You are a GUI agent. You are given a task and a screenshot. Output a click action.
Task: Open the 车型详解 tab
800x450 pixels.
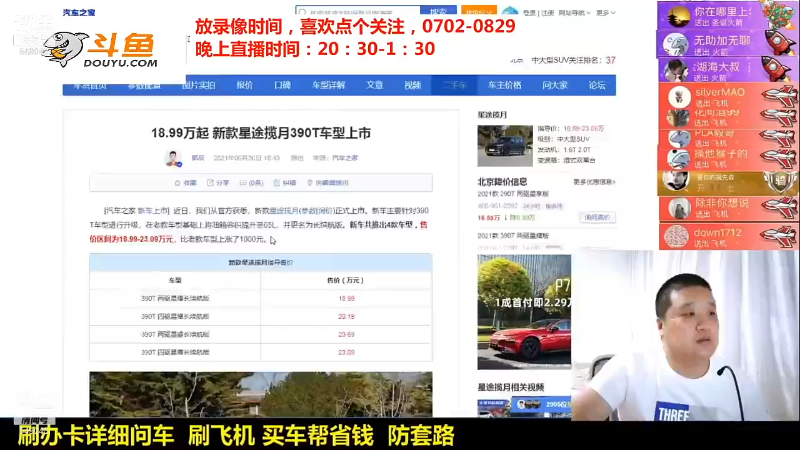click(x=329, y=85)
